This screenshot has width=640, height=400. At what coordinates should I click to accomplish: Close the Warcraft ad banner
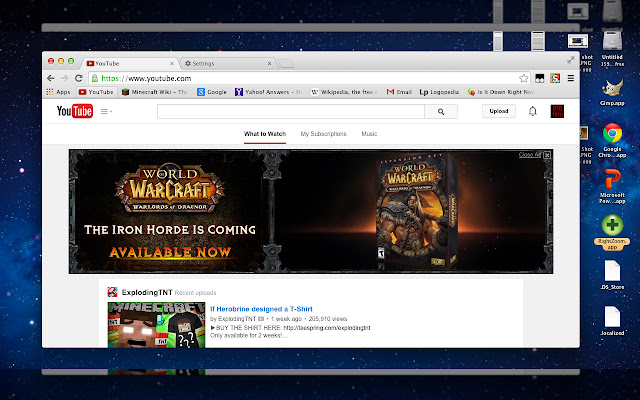point(547,155)
